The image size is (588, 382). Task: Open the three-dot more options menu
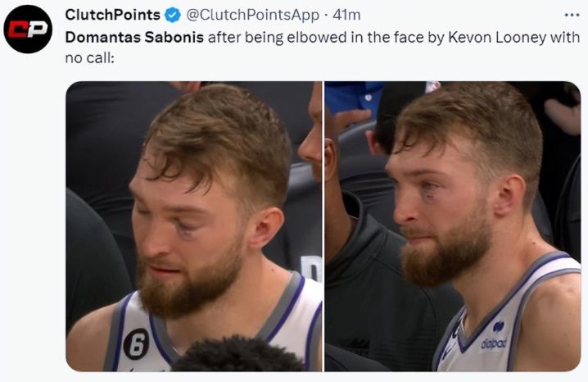click(572, 16)
